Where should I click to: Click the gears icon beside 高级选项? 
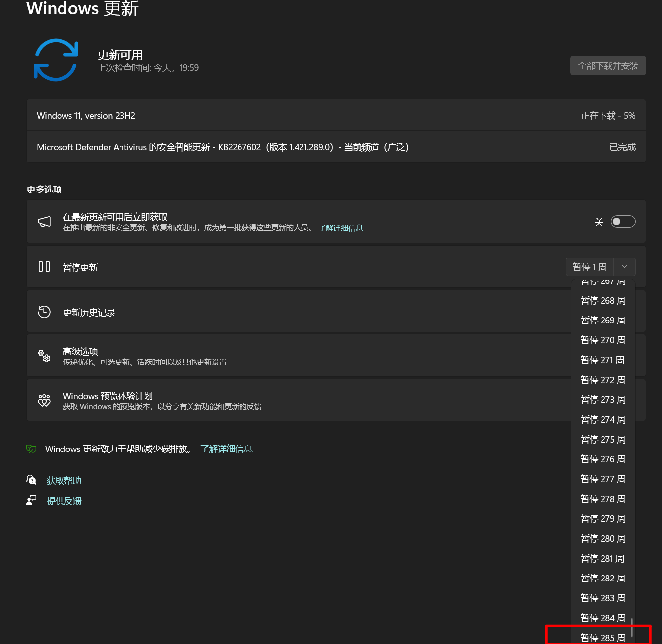(x=44, y=356)
